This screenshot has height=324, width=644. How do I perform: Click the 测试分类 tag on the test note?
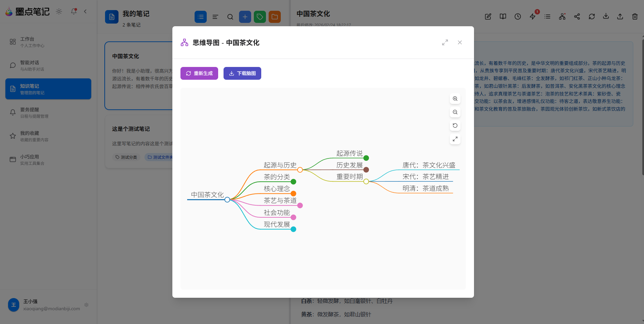coord(126,157)
